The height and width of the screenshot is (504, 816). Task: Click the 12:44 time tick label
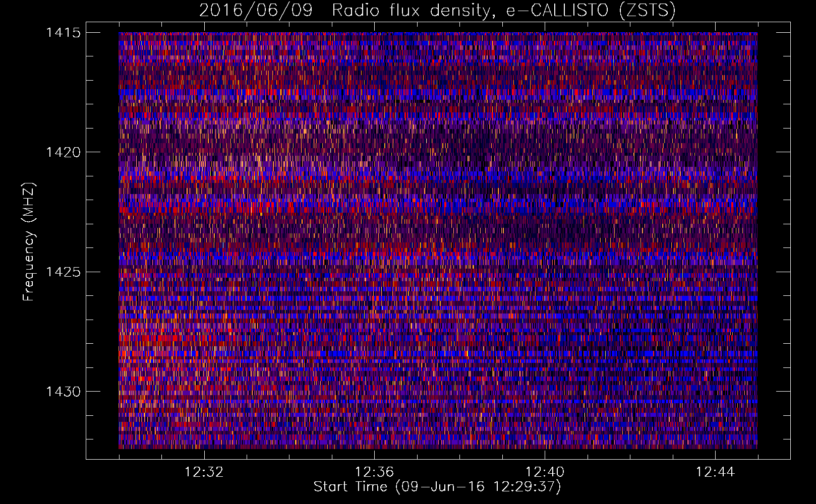coord(715,472)
